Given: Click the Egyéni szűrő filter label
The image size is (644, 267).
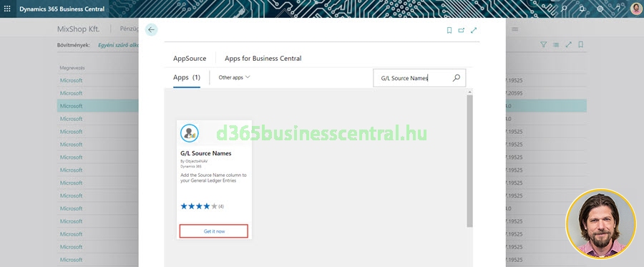Looking at the screenshot, I should coord(118,45).
